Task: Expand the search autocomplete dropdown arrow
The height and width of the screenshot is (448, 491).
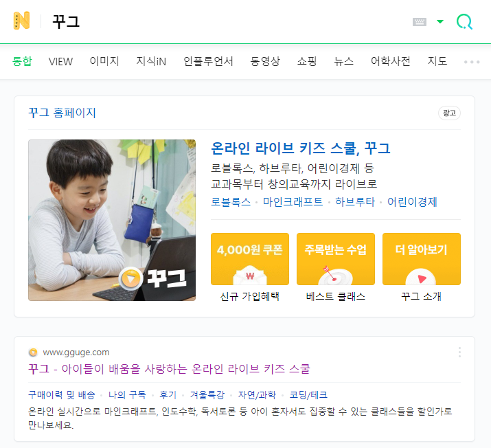Action: tap(440, 21)
